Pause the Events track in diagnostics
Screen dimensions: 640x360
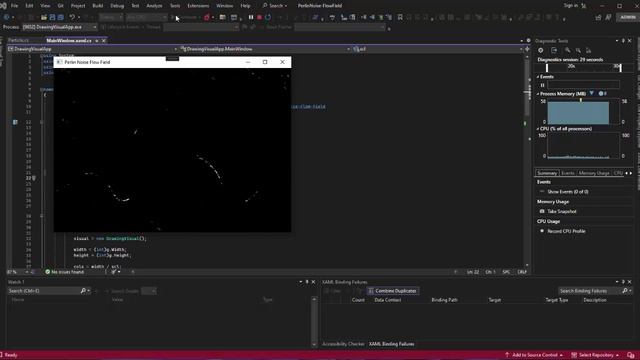pyautogui.click(x=542, y=85)
